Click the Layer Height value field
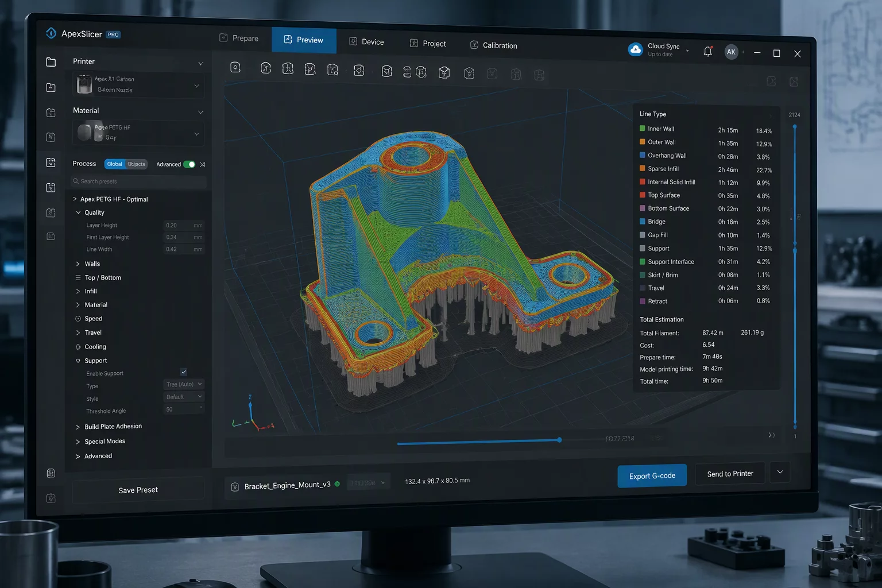The height and width of the screenshot is (588, 882). (x=184, y=226)
